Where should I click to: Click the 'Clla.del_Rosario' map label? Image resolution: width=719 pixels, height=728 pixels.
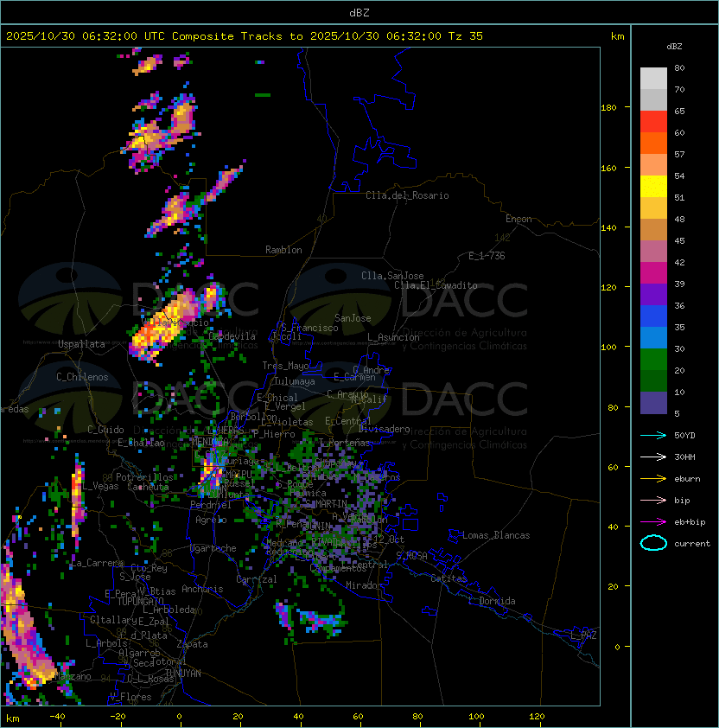click(407, 195)
